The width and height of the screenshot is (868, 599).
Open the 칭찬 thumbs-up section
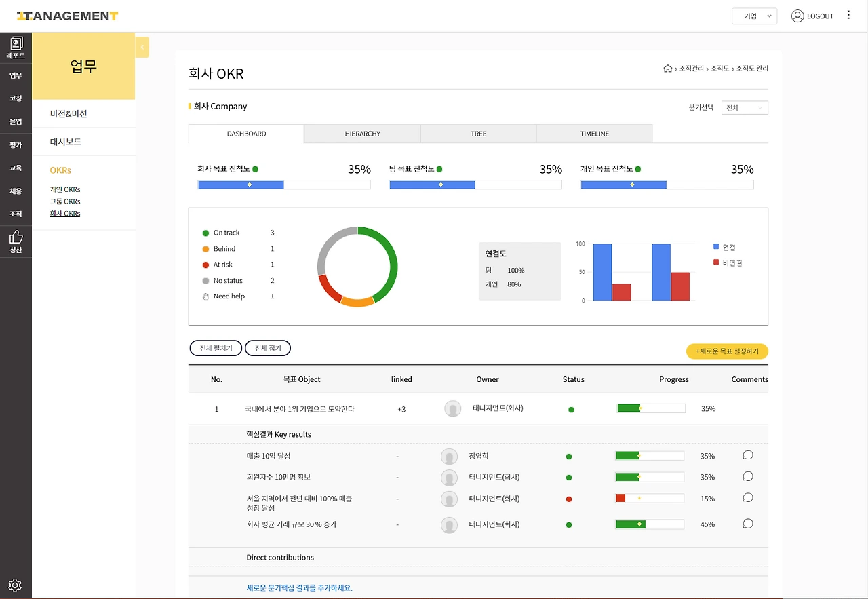click(x=16, y=242)
